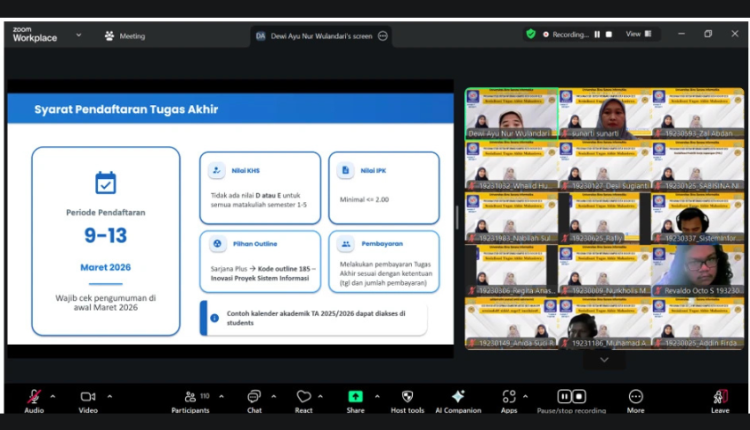The height and width of the screenshot is (430, 750).
Task: Click the gallery panel divider handle
Action: point(457,218)
